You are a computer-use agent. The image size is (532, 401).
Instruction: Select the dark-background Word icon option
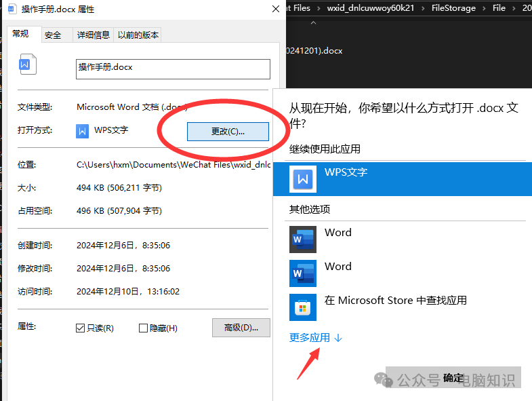tap(303, 240)
